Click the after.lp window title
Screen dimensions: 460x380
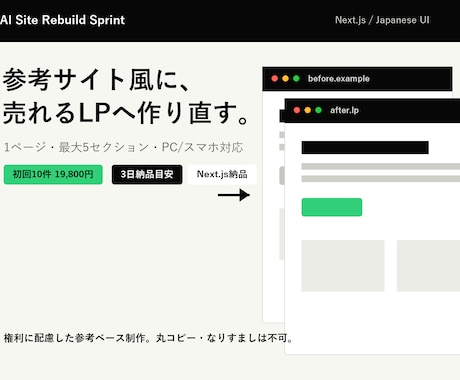(x=344, y=110)
